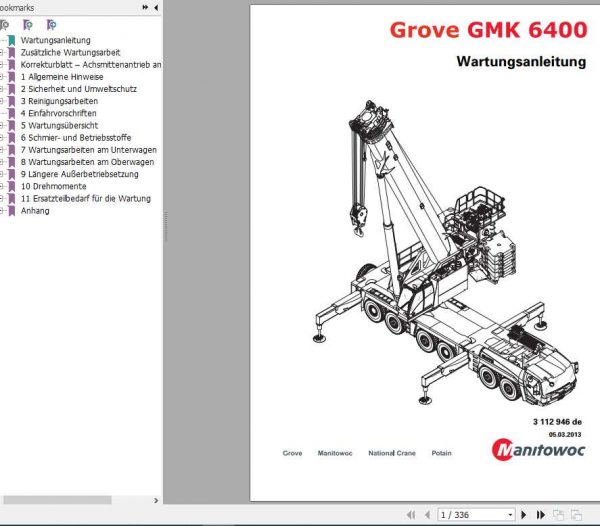
Task: Expand the 9 Längere Außerbetriebsetzung node
Action: [2, 174]
